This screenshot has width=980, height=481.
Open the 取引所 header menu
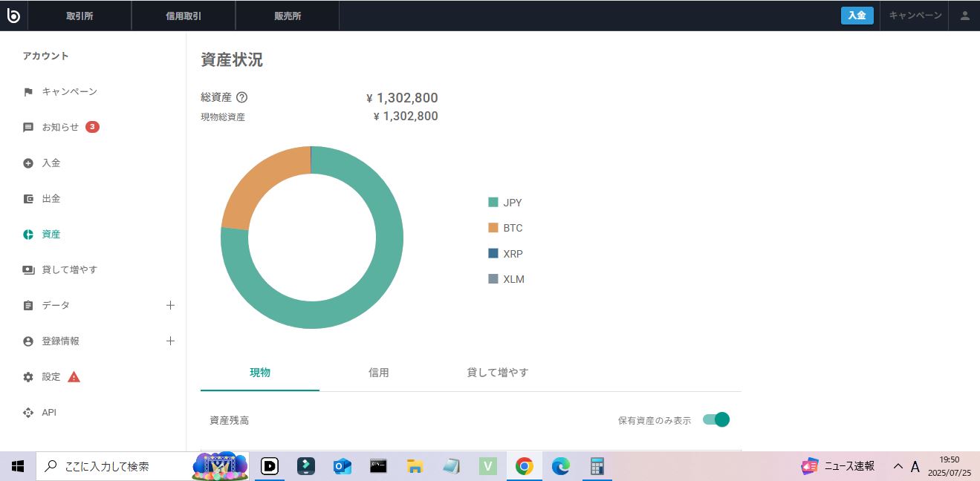coord(79,16)
